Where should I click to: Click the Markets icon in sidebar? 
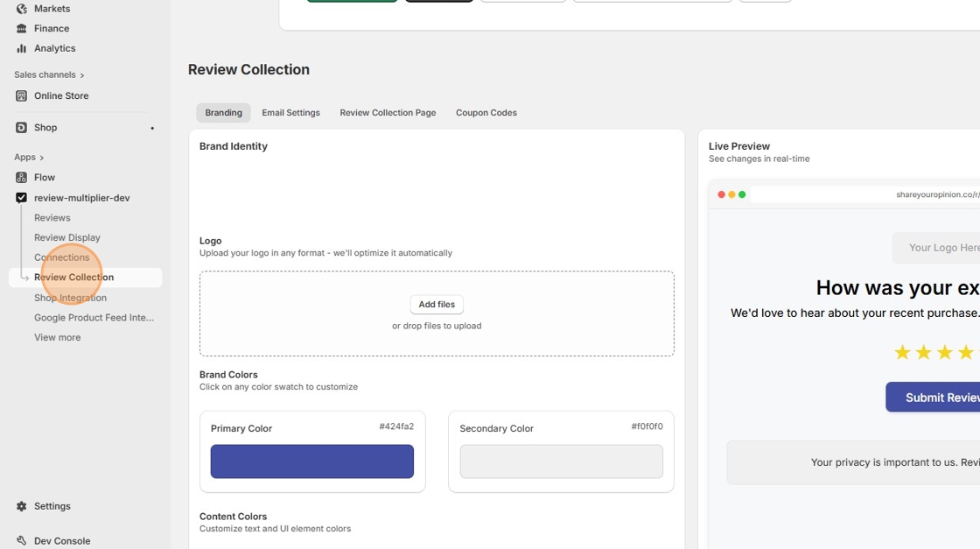pos(22,9)
